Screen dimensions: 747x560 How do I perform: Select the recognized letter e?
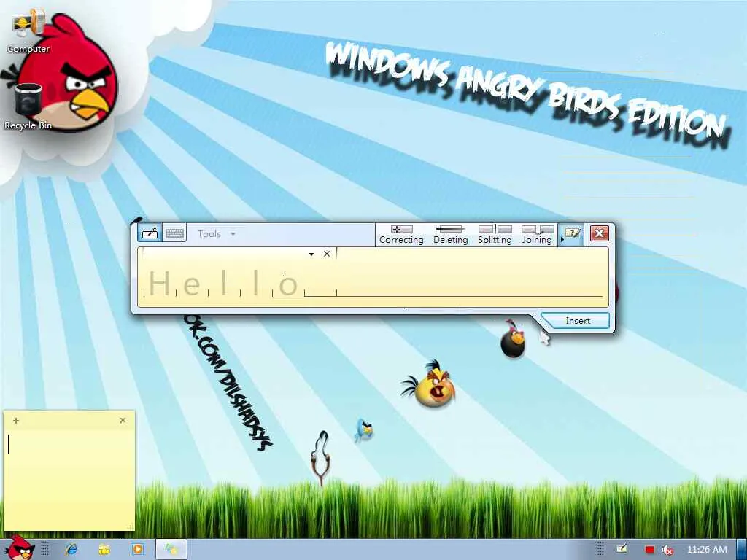[191, 285]
